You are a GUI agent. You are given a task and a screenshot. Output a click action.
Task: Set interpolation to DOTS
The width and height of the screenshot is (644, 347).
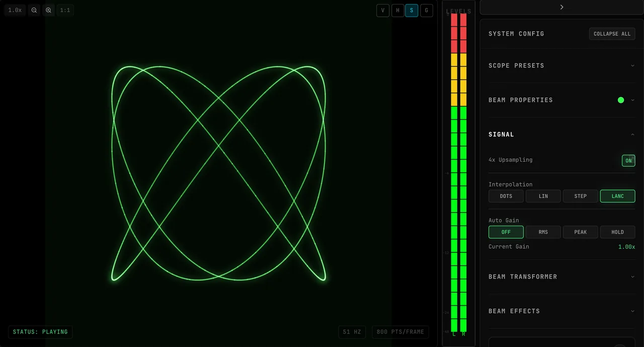point(506,196)
